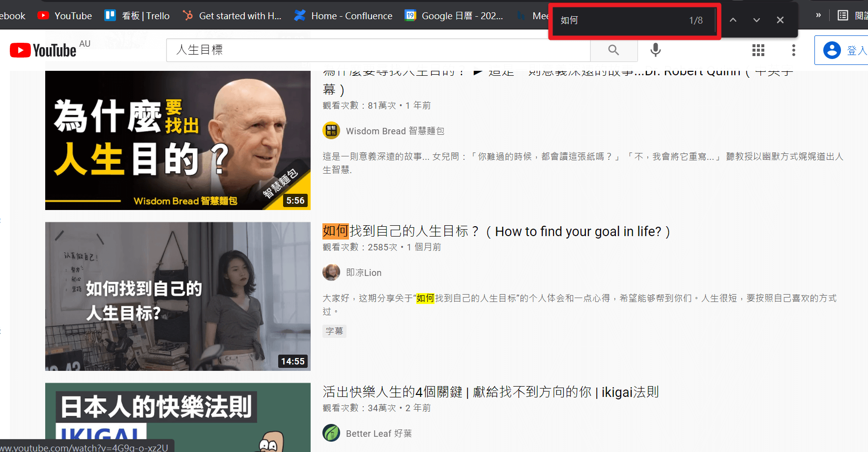Click the Confluence bookmark icon
The image size is (868, 452).
click(300, 15)
